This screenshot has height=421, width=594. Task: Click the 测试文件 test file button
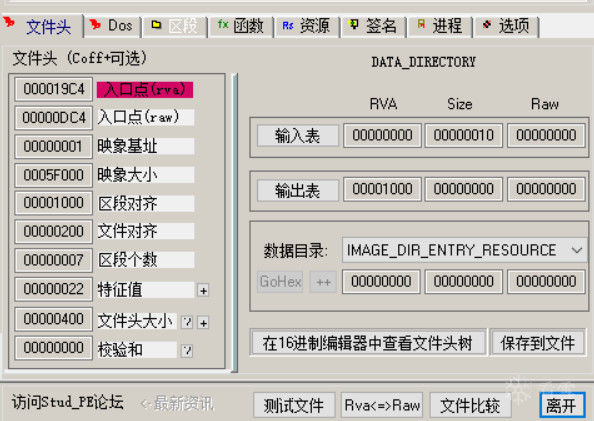tap(294, 405)
